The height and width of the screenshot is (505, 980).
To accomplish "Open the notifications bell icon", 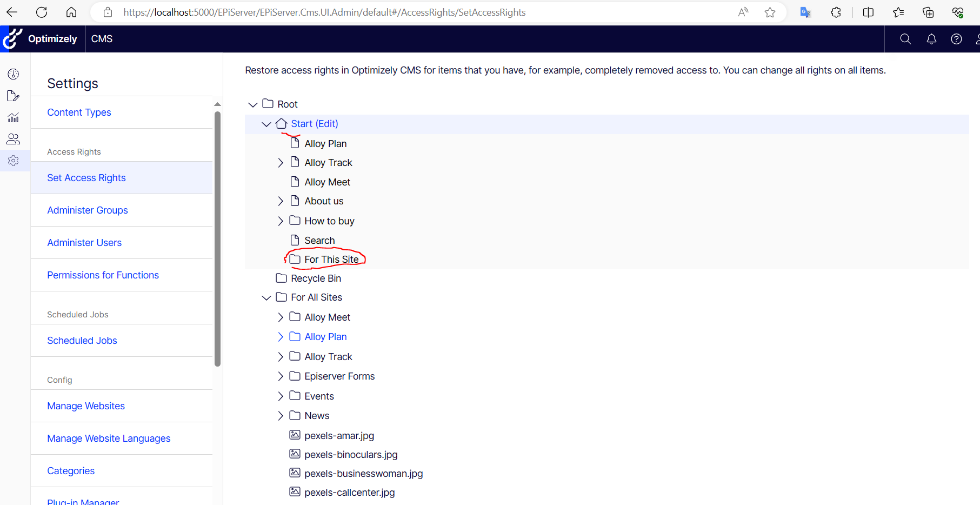I will [931, 39].
